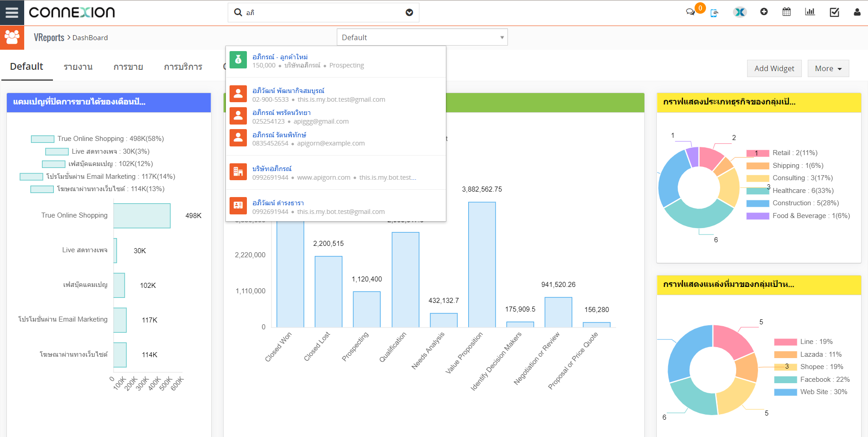The image size is (868, 437).
Task: Open อภิวัฒน์ พัฒนากิจสมบูรณ์ contact result
Action: coord(288,91)
